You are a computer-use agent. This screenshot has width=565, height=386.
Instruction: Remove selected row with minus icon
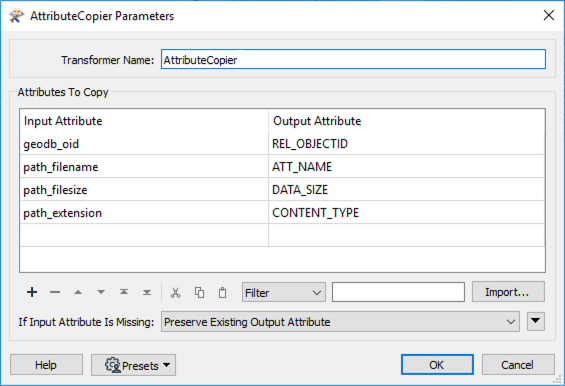55,292
